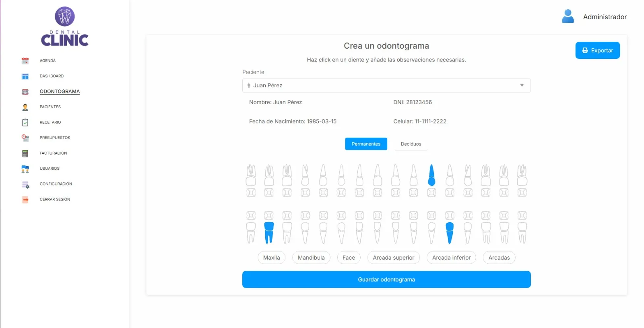Image resolution: width=644 pixels, height=328 pixels.
Task: Switch to the Deciduos tab
Action: (411, 144)
